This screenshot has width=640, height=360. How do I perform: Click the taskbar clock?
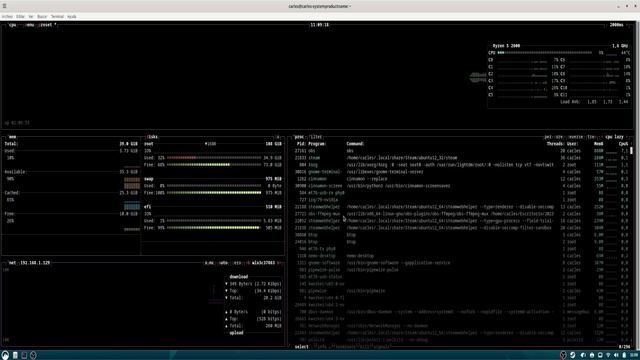tap(633, 356)
